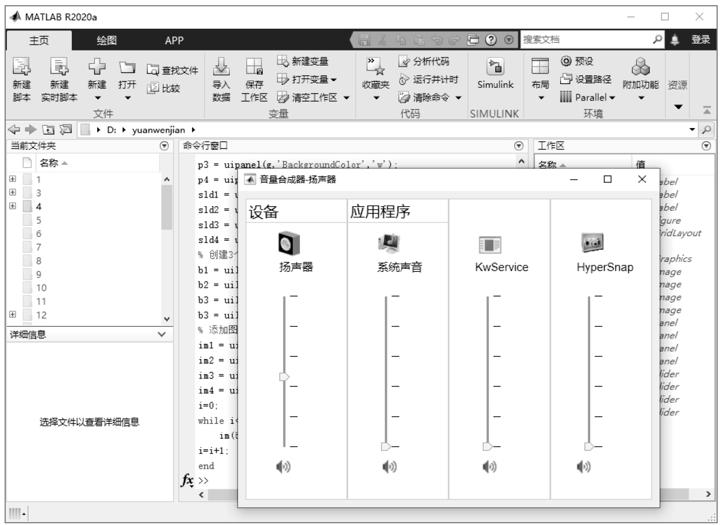Mute the HyperSnap volume
Viewport: 720px width, 525px height.
(584, 467)
